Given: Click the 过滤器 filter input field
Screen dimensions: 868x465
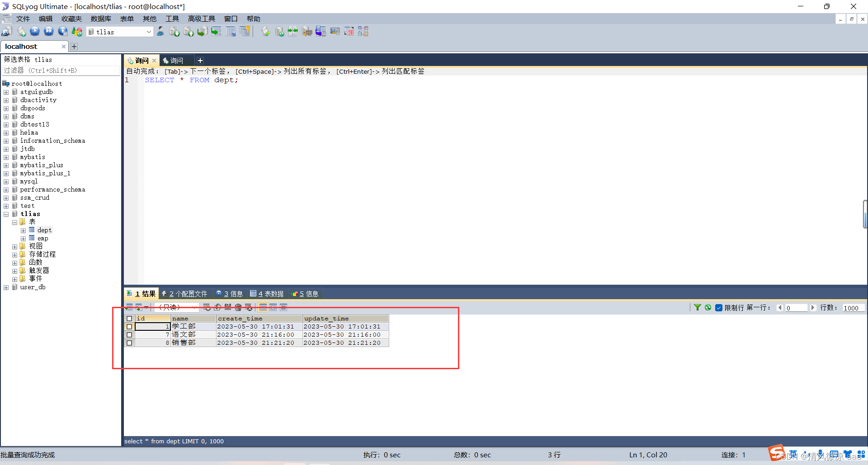Looking at the screenshot, I should coord(61,70).
